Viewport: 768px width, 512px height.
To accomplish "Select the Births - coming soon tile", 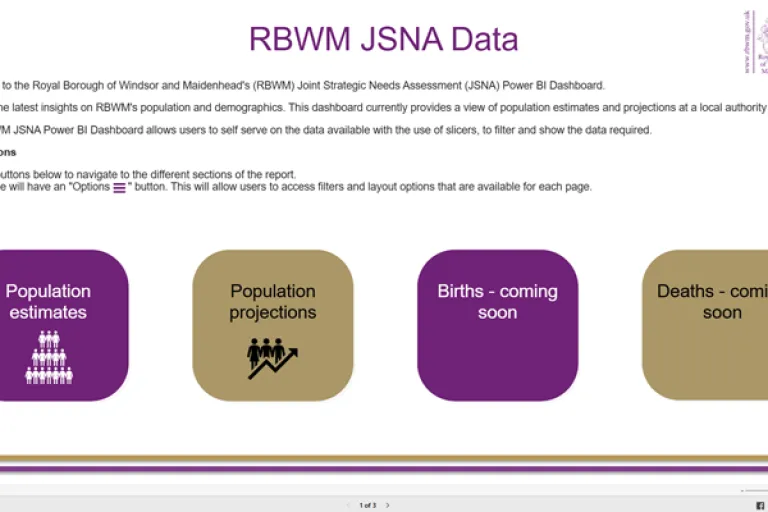I will pos(498,325).
